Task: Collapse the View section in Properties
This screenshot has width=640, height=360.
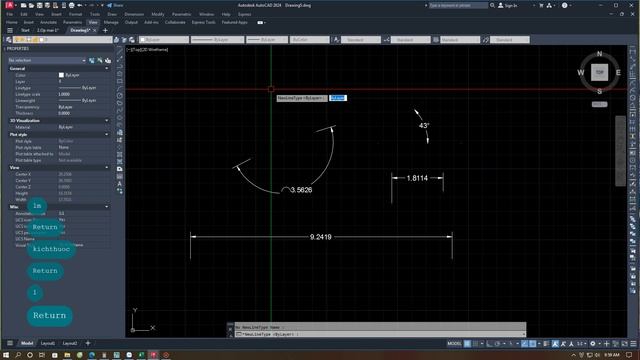Action: [107, 168]
